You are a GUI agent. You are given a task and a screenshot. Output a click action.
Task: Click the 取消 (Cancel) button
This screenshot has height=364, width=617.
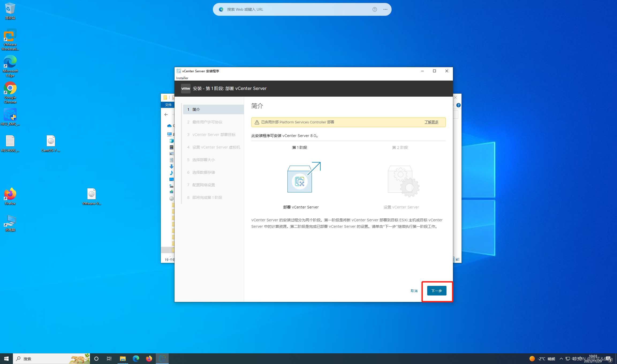(x=414, y=291)
